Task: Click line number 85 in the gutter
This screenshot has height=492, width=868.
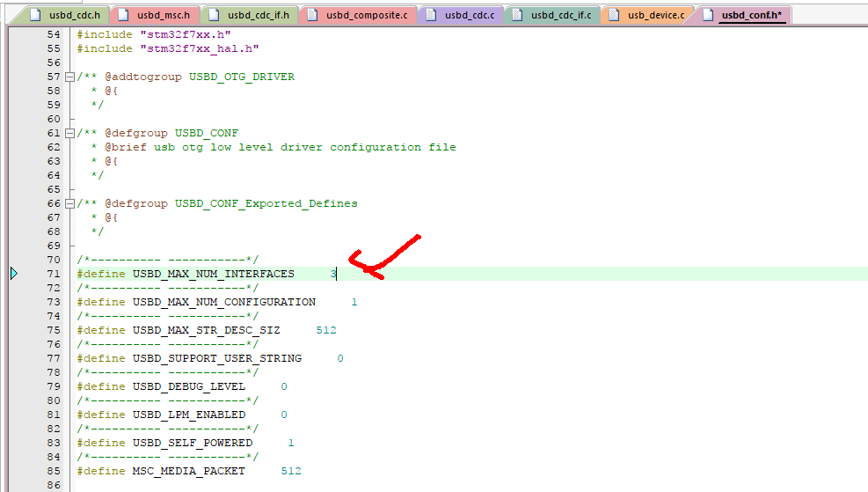Action: pyautogui.click(x=53, y=471)
